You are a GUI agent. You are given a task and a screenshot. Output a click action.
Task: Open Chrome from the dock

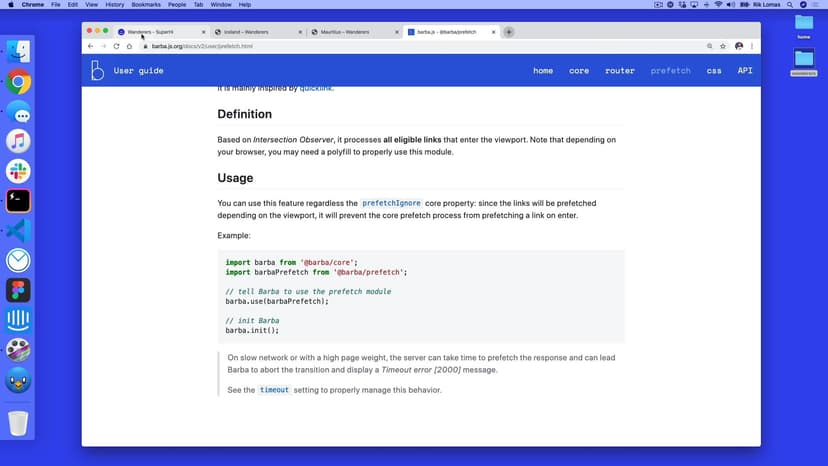18,82
